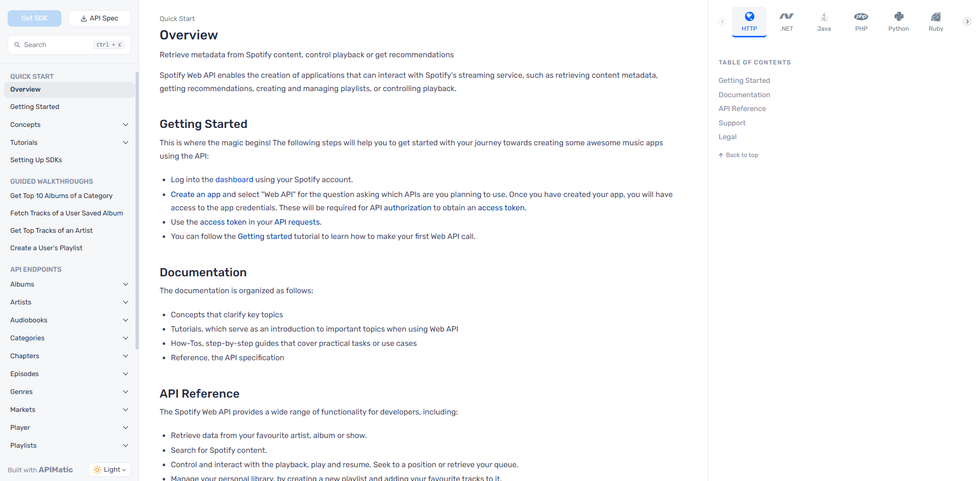Choose the Ruby language icon
This screenshot has width=980, height=481.
(x=936, y=17)
